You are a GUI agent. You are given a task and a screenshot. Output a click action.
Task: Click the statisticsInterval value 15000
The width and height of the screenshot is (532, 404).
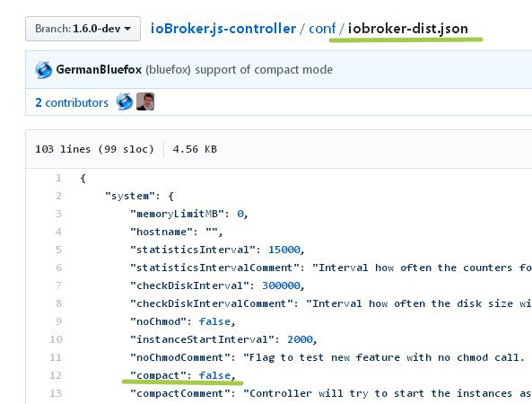coord(284,250)
